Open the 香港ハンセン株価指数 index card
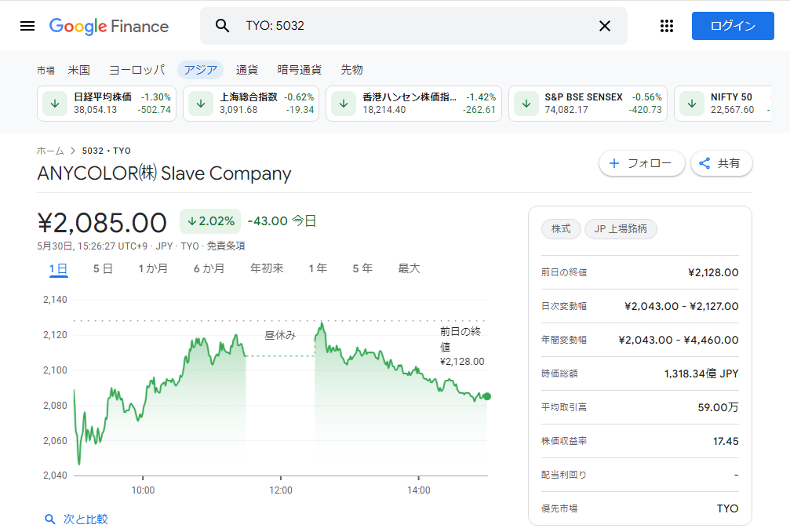 point(413,104)
